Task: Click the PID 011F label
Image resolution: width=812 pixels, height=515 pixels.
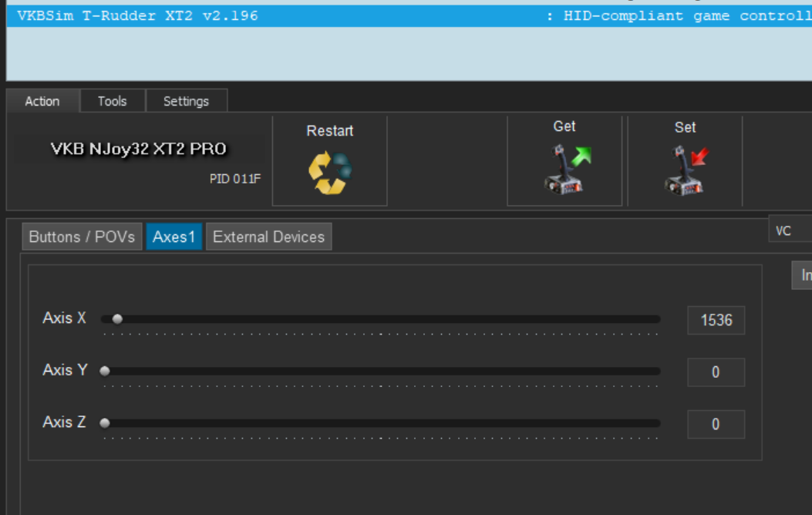Action: (x=235, y=179)
